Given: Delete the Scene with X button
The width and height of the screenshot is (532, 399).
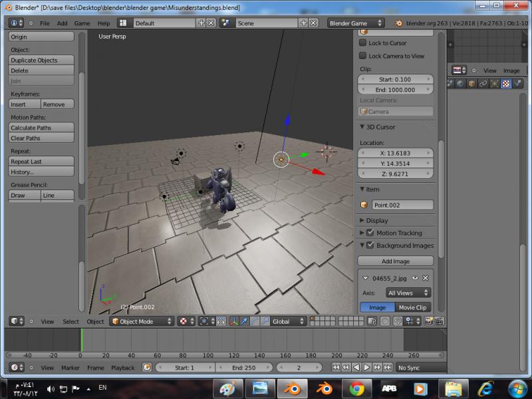Looking at the screenshot, I should click(x=313, y=23).
